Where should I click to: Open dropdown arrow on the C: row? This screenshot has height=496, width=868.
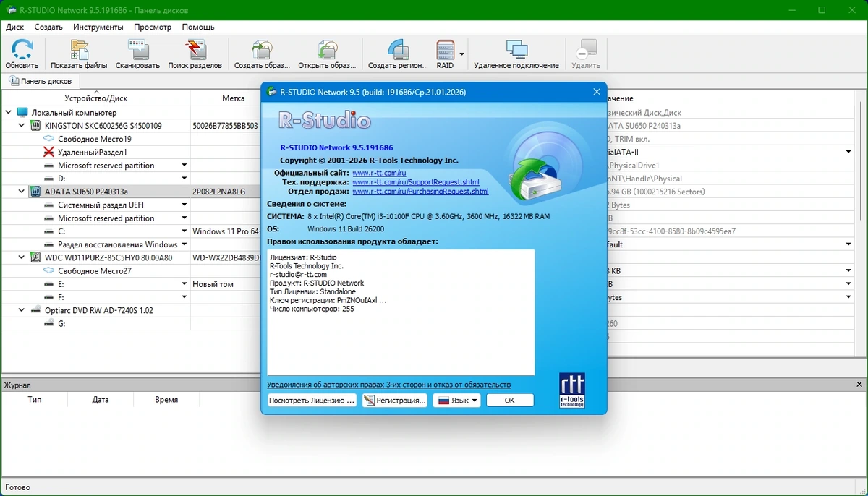tap(184, 231)
